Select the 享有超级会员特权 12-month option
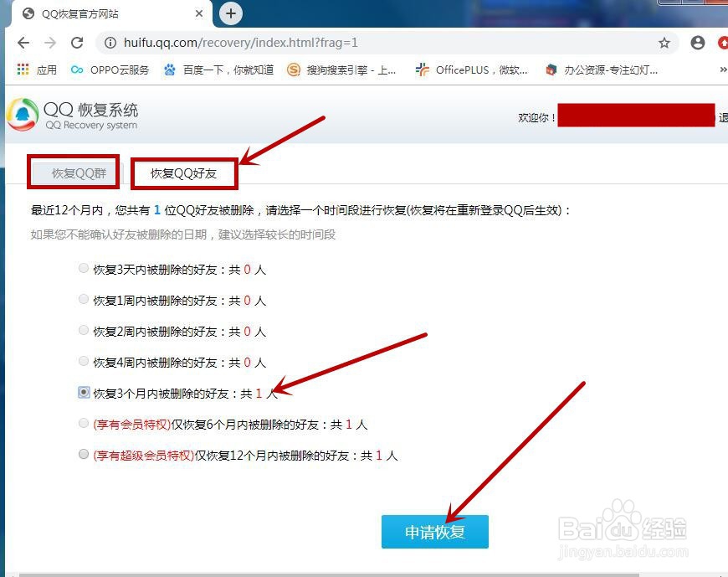Image resolution: width=728 pixels, height=577 pixels. coord(84,454)
